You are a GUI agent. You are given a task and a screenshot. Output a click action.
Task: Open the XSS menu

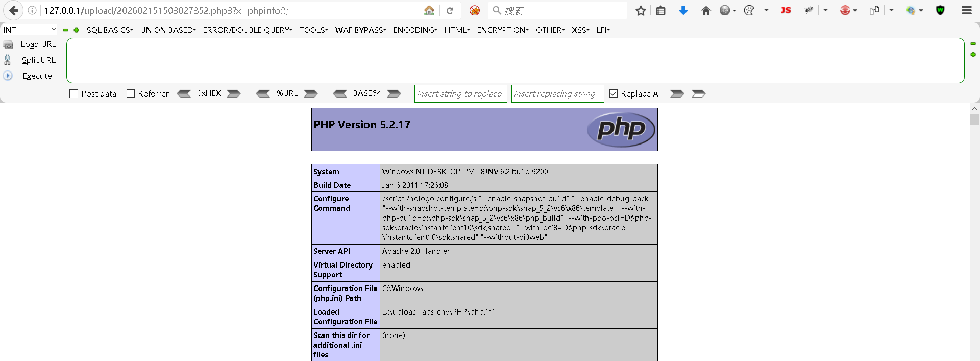pyautogui.click(x=581, y=30)
